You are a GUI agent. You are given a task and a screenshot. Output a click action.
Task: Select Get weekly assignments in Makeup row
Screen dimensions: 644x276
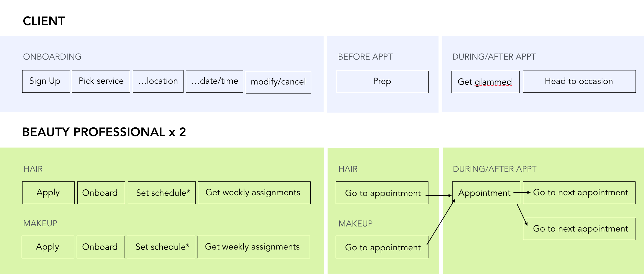(254, 247)
